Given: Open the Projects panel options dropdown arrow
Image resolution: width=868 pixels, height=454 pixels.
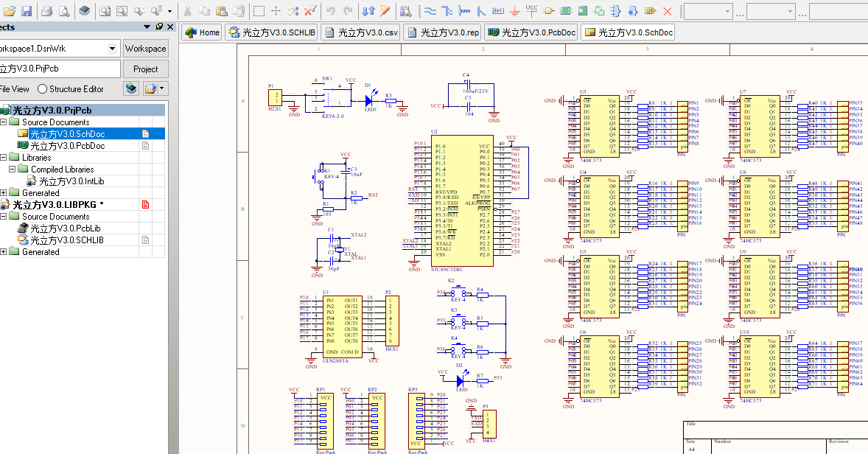Looking at the screenshot, I should coord(147,27).
